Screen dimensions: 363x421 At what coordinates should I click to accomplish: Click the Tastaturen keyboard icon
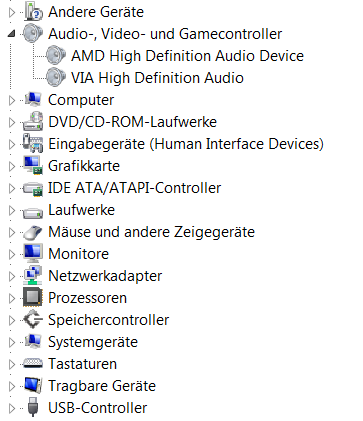click(x=33, y=363)
